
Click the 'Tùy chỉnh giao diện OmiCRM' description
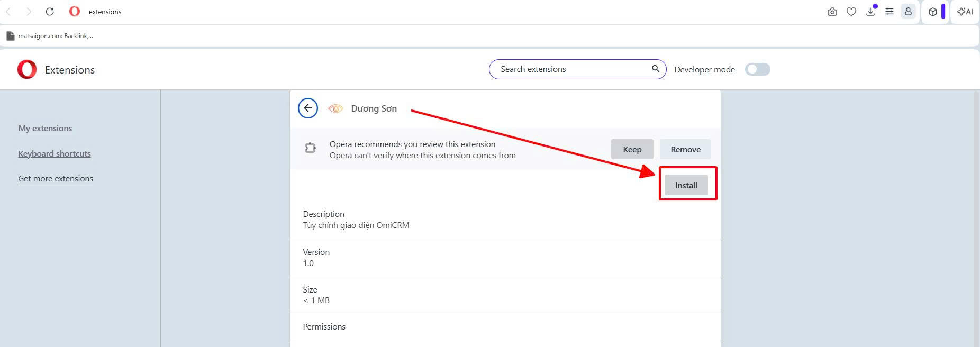356,225
